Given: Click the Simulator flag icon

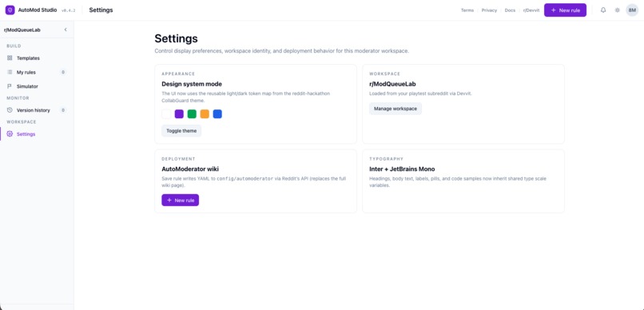Looking at the screenshot, I should pyautogui.click(x=10, y=86).
